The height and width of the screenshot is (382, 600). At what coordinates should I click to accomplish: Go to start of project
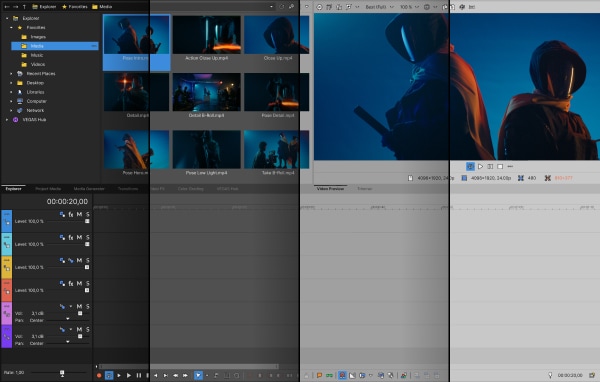[156, 376]
